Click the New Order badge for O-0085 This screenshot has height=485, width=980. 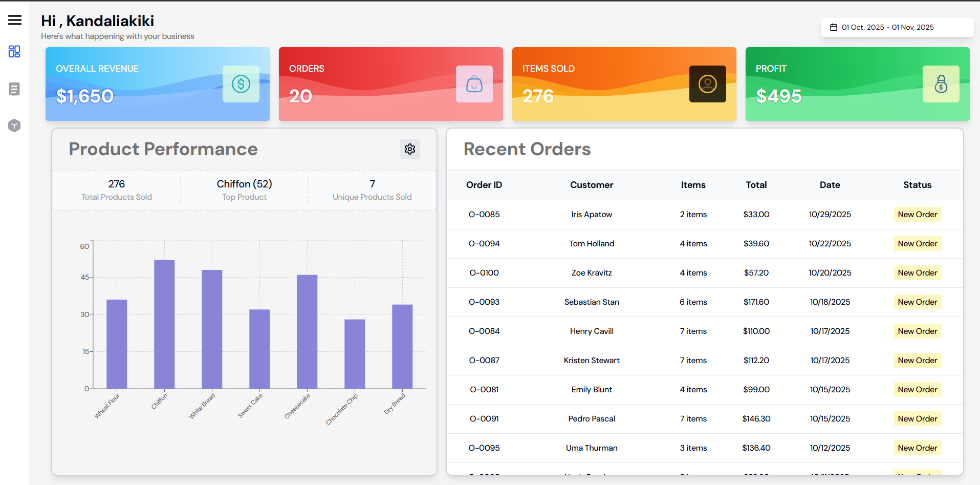(917, 214)
